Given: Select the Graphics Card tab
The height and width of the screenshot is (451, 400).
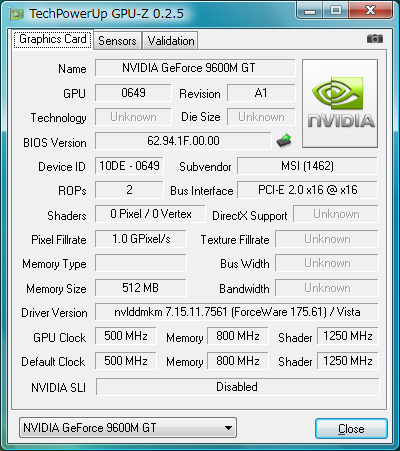Looking at the screenshot, I should tap(53, 39).
